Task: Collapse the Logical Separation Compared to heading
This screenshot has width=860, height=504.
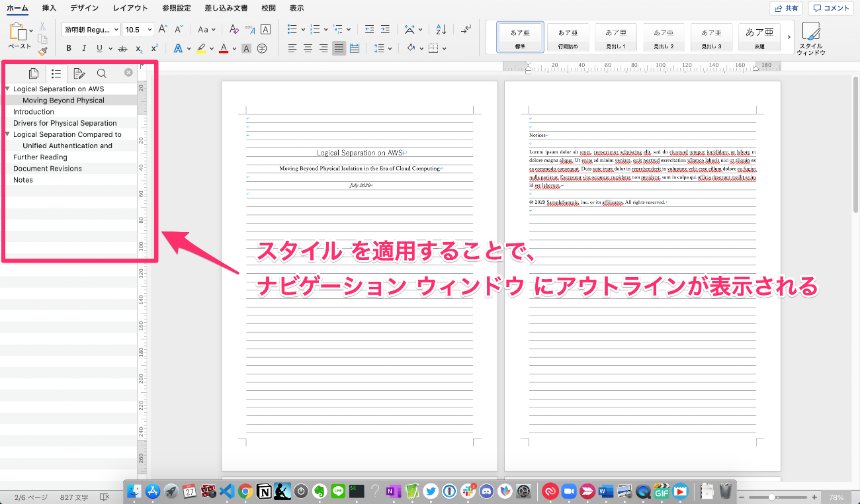Action: [7, 134]
